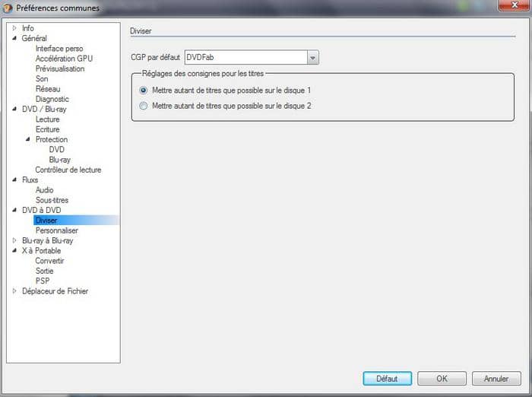Viewport: 532px width, 397px height.
Task: Select the PSP settings entry
Action: click(x=43, y=281)
